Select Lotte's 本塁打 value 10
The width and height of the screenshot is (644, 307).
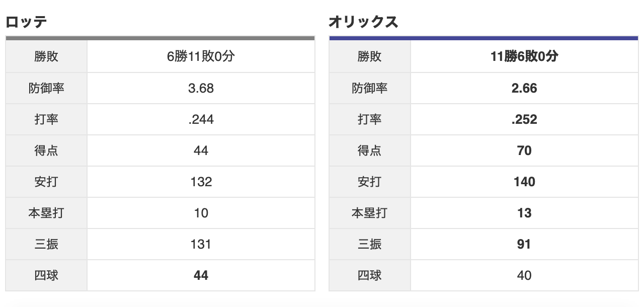(x=201, y=213)
